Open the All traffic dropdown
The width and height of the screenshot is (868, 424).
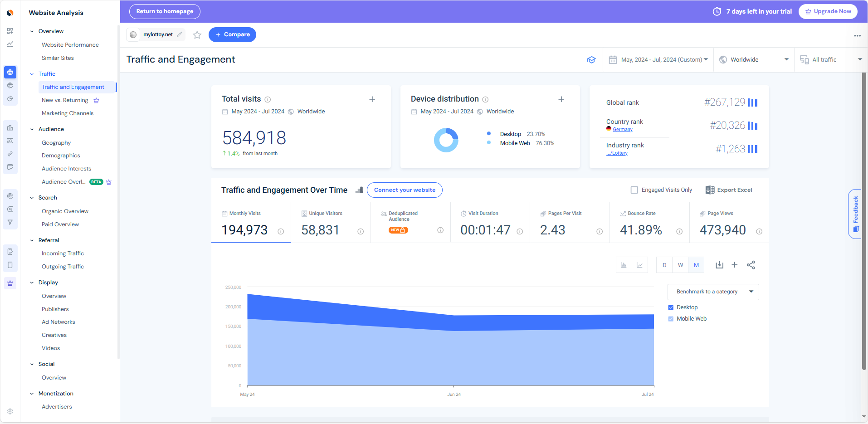point(831,60)
